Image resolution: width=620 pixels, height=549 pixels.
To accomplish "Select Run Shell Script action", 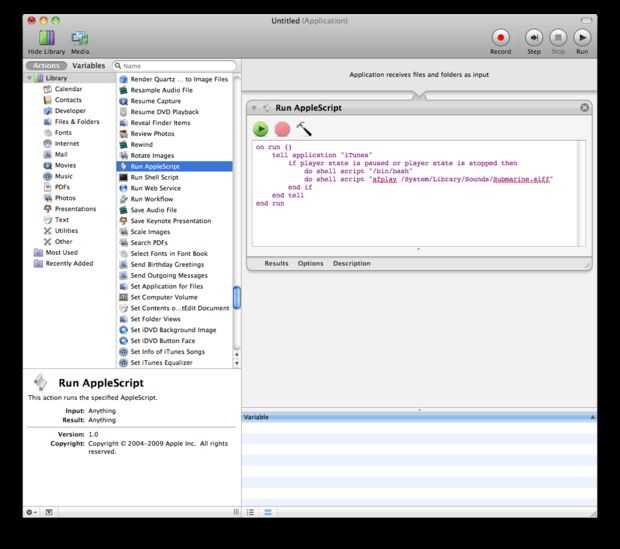I will tap(153, 177).
